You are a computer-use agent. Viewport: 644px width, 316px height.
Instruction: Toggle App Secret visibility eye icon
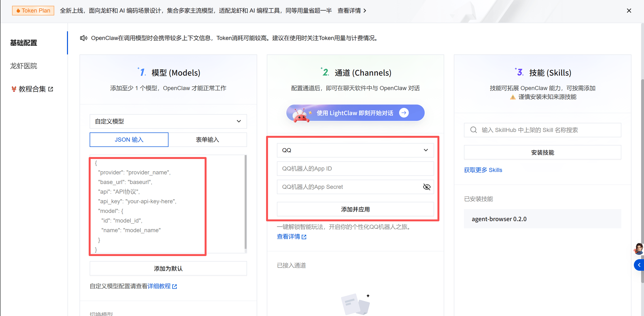427,187
